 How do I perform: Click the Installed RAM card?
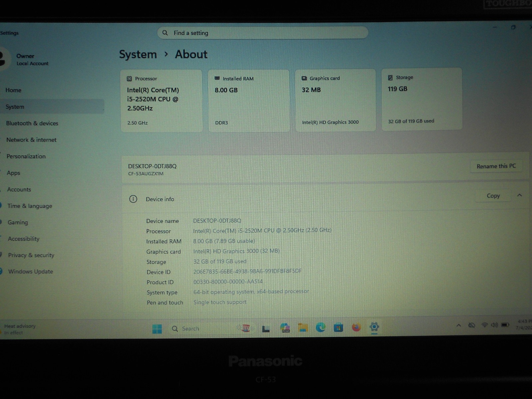249,100
